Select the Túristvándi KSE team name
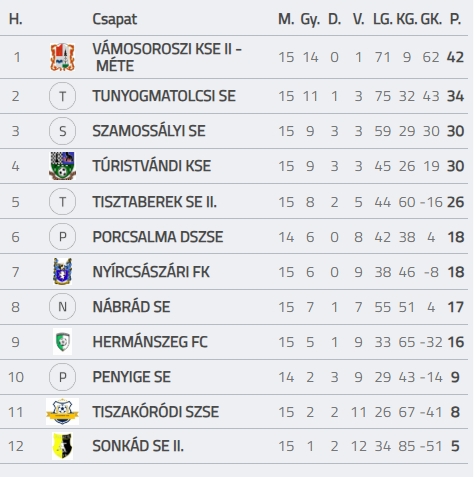Screen dimensions: 474x477 (152, 166)
